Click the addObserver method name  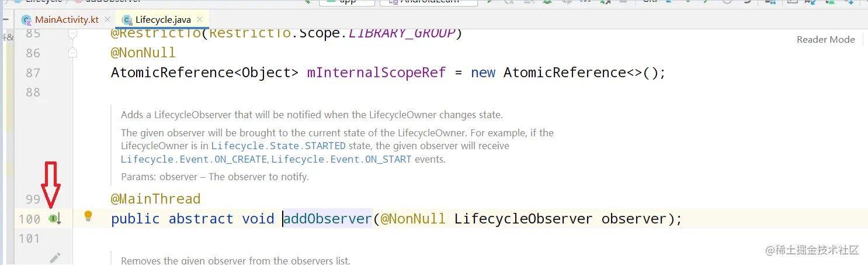pos(328,219)
